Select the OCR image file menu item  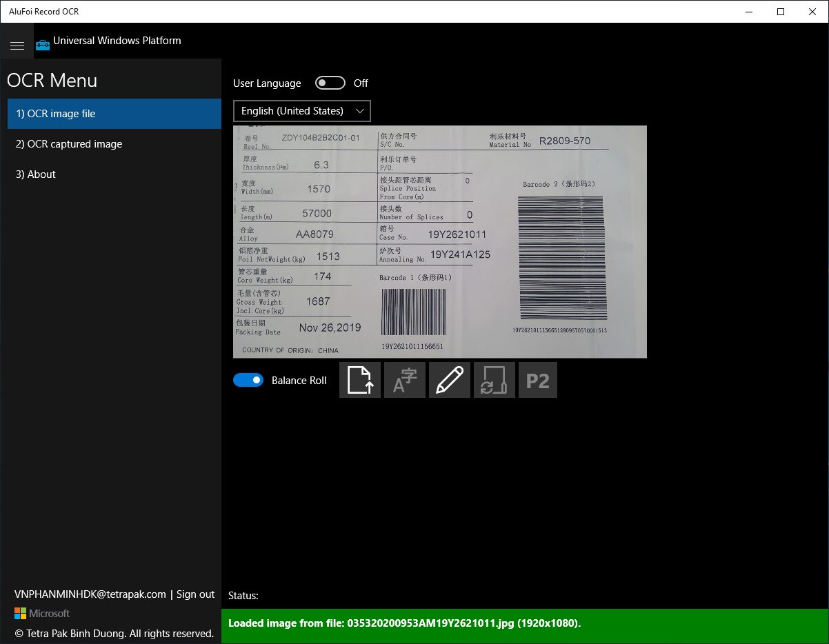coord(114,114)
